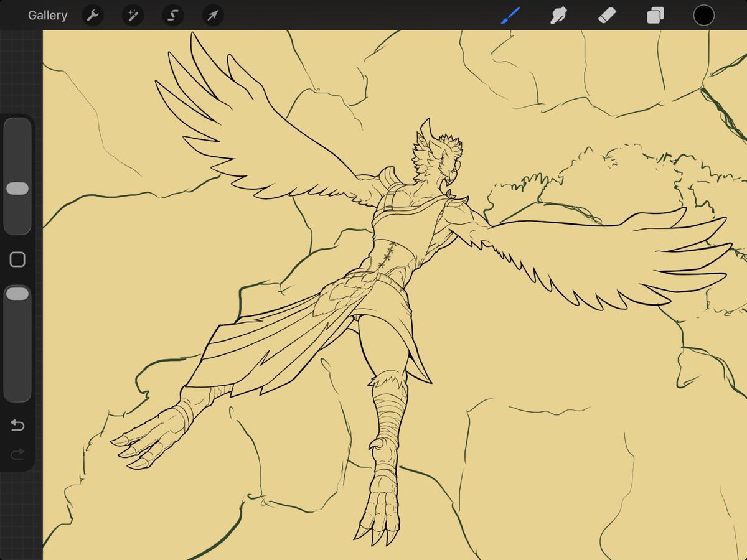Open the Layers panel dropdown
The width and height of the screenshot is (747, 560).
click(x=654, y=16)
